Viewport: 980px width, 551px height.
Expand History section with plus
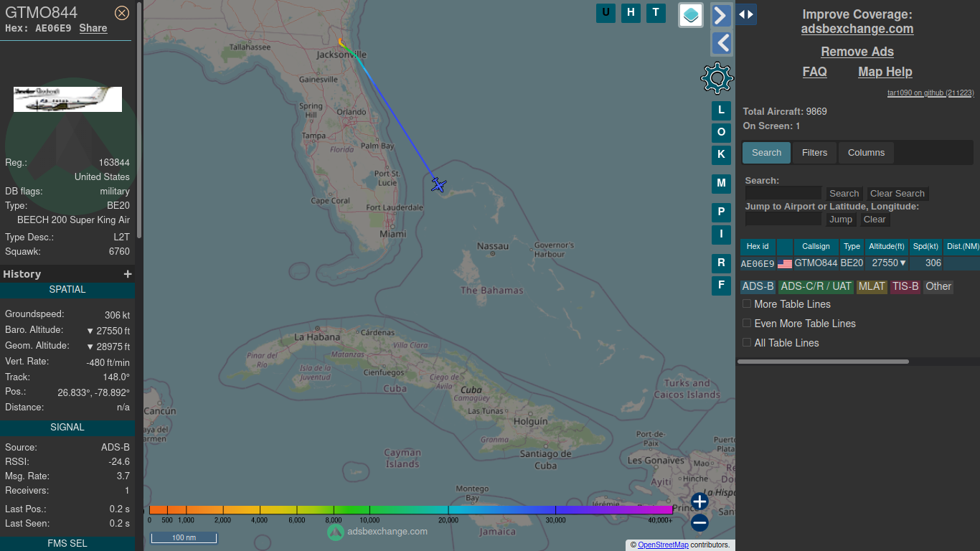coord(128,274)
